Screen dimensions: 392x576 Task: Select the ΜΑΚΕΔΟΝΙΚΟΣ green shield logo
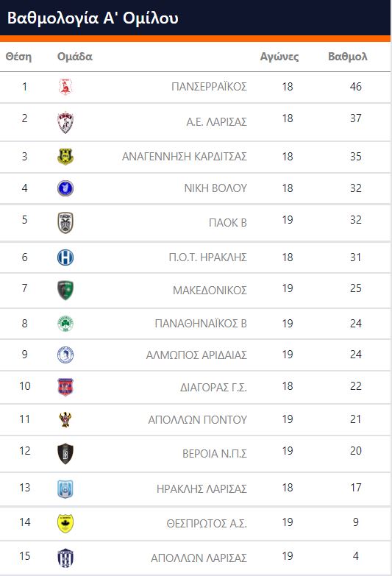(x=65, y=290)
